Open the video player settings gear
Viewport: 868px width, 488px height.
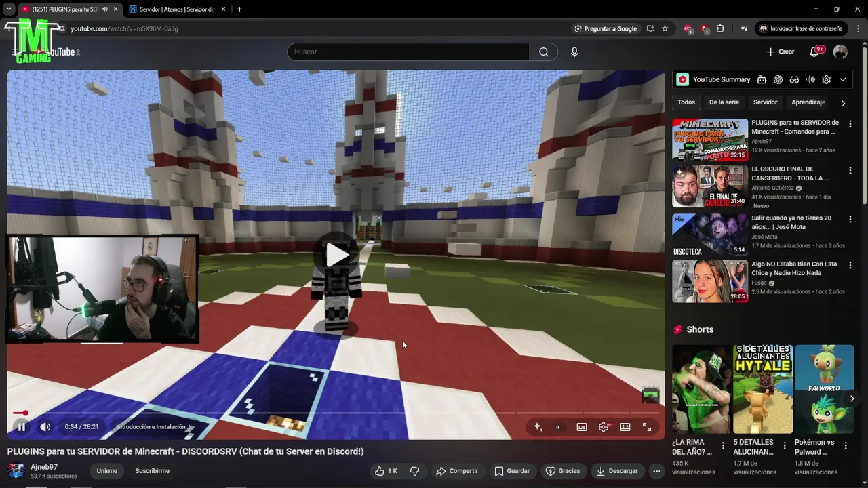point(604,427)
